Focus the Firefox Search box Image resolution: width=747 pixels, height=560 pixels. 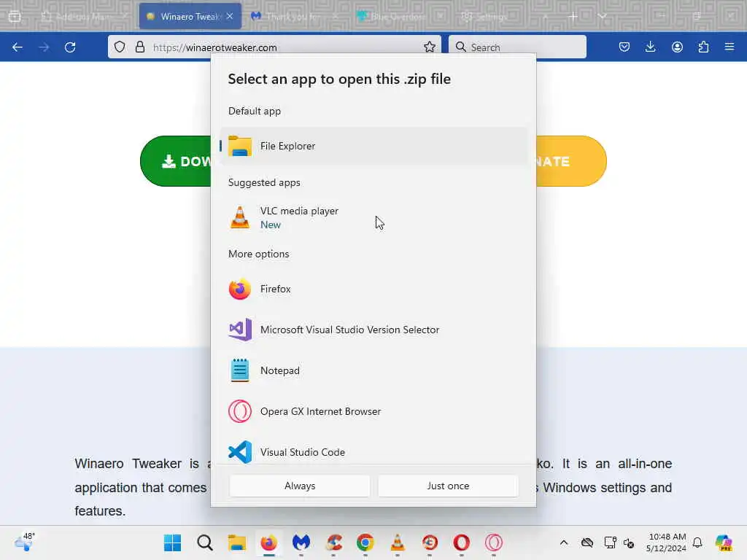(517, 47)
